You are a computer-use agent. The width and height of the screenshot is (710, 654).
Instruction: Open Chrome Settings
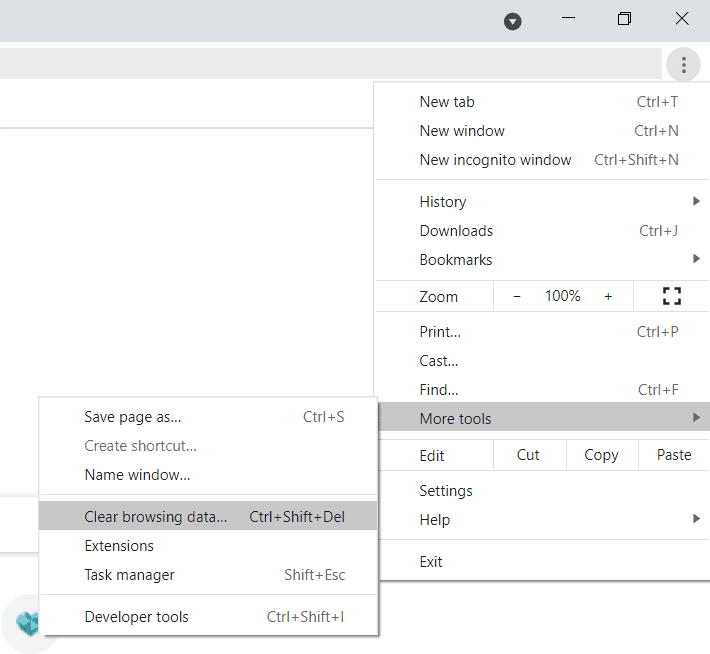(x=542, y=490)
